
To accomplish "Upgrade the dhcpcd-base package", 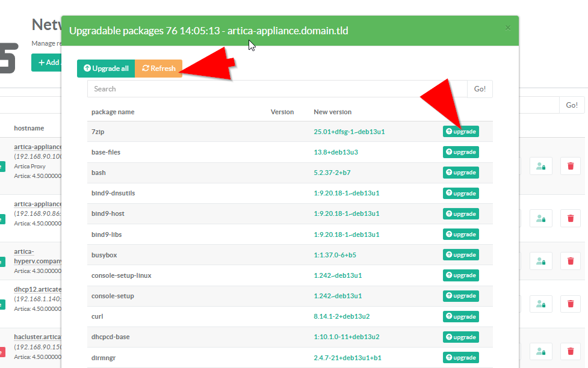I will [460, 337].
